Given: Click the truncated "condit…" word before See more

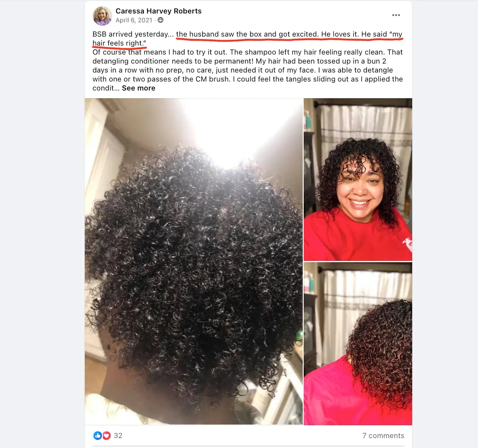Looking at the screenshot, I should click(106, 88).
